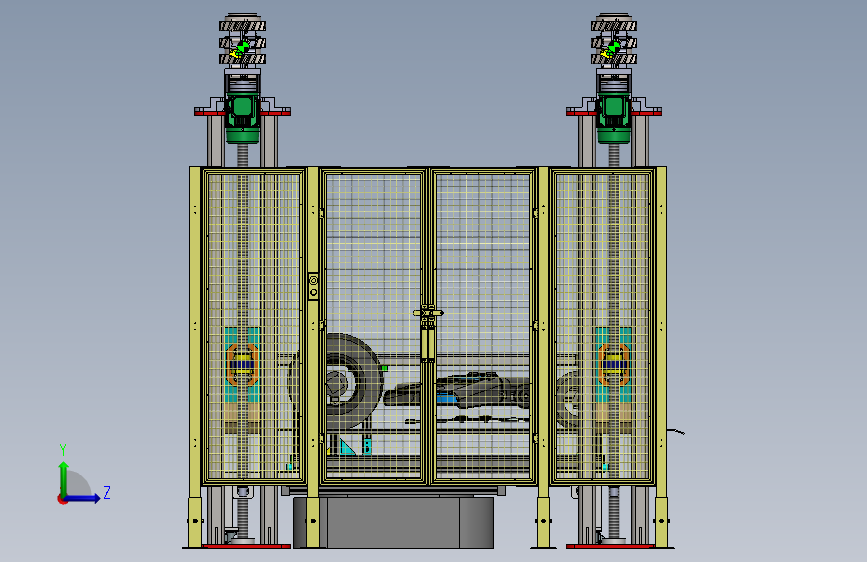Select the gray base box under doors
Screen dimensions: 867x562
tap(393, 522)
